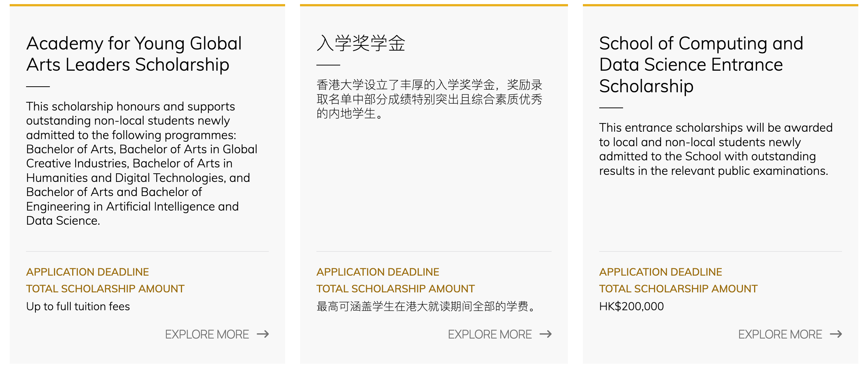868x369 pixels.
Task: Click Total Scholarship Amount in Computing card
Action: [x=679, y=289]
